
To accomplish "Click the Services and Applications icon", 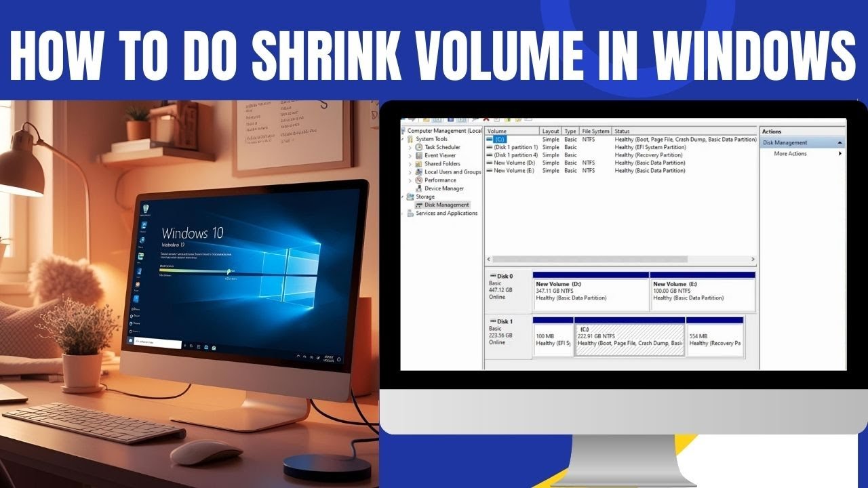I will point(410,213).
